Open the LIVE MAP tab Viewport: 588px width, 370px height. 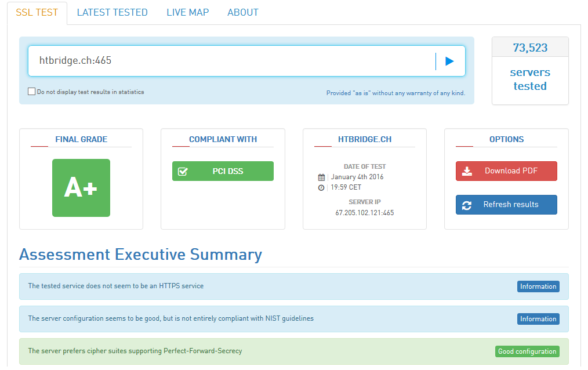click(187, 12)
